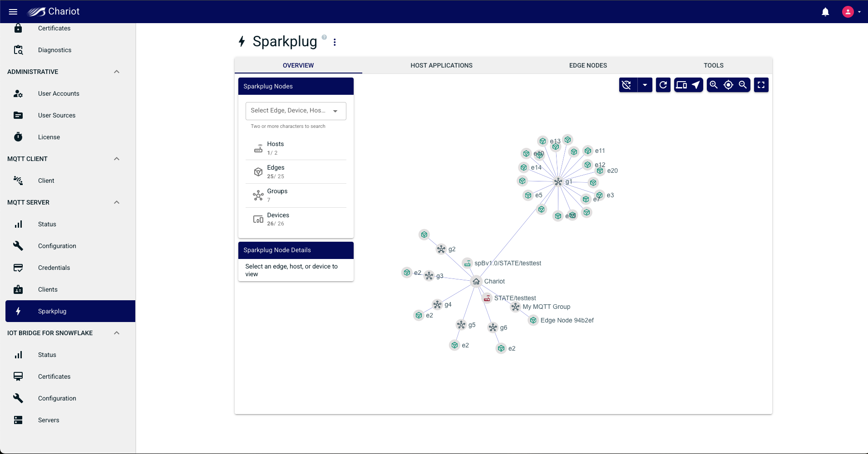
Task: Open the notifications bell
Action: [825, 12]
